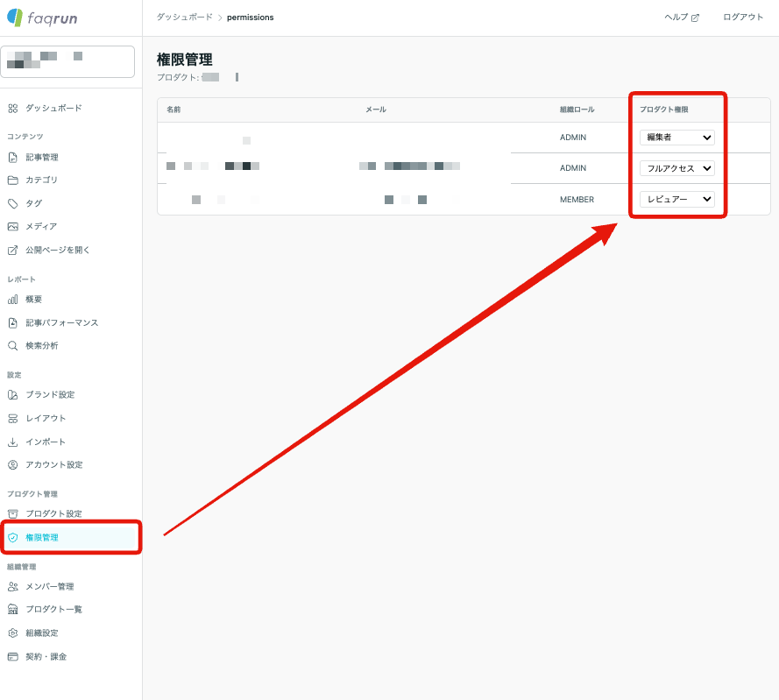Click the permissions breadcrumb text
Screen dimensions: 779x700
click(251, 18)
